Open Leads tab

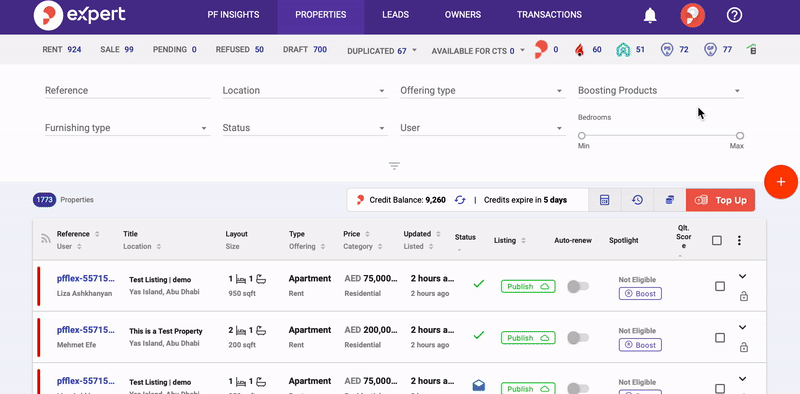click(395, 15)
